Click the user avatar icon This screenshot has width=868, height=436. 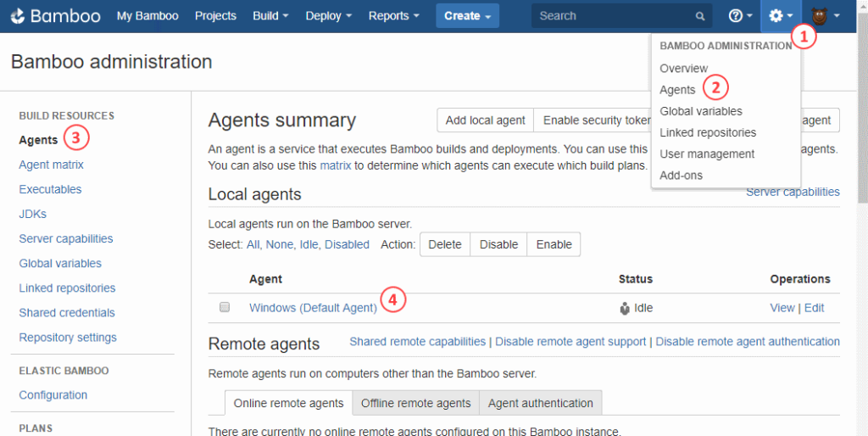pos(821,16)
